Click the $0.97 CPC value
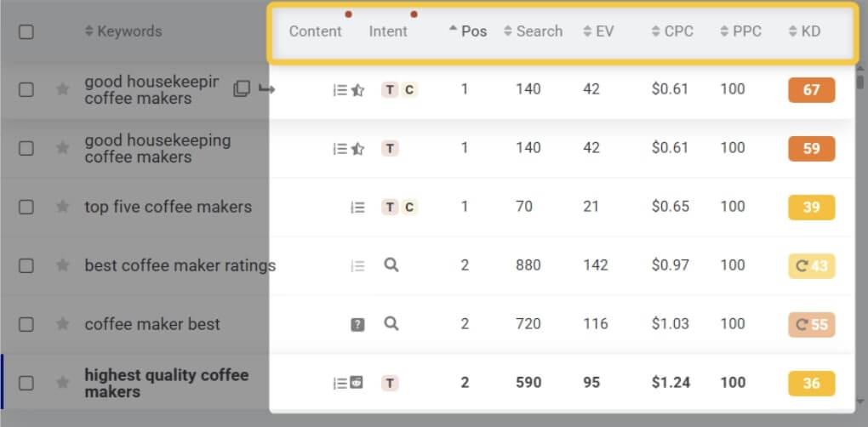868x427 pixels. (x=671, y=265)
